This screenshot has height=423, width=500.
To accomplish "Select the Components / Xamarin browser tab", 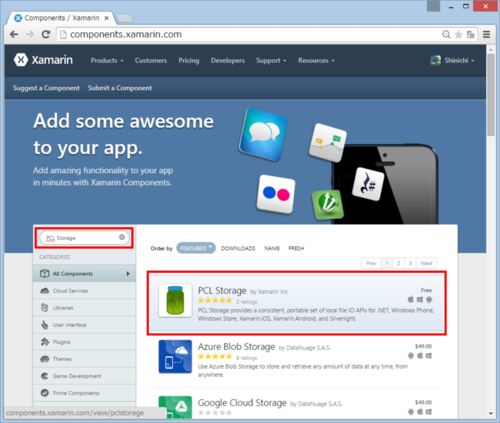I will pos(62,18).
